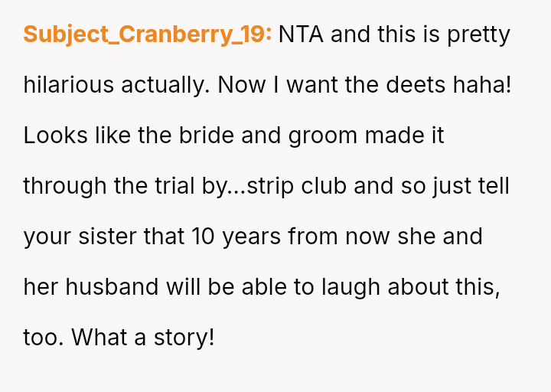Screen dimensions: 551x392
Task: Click the word "sister" in the comment
Action: tap(107, 237)
